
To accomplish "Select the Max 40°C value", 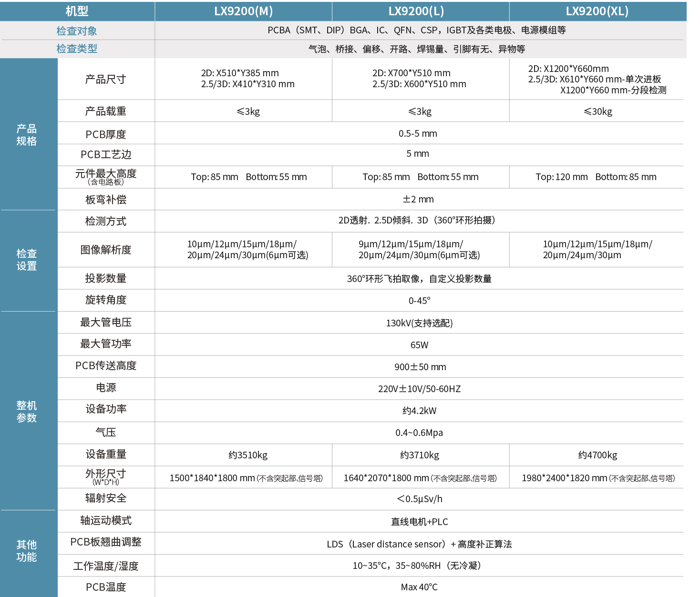I will [x=419, y=587].
